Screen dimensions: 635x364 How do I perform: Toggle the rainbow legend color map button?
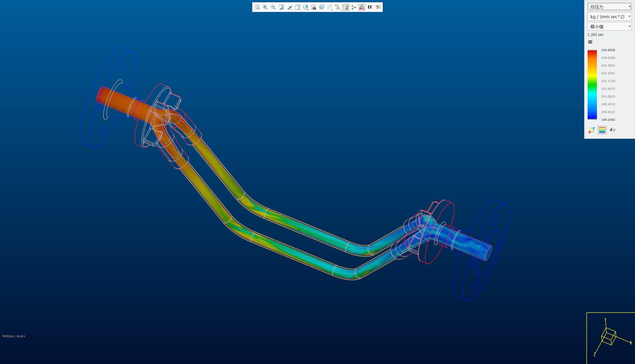coord(602,130)
